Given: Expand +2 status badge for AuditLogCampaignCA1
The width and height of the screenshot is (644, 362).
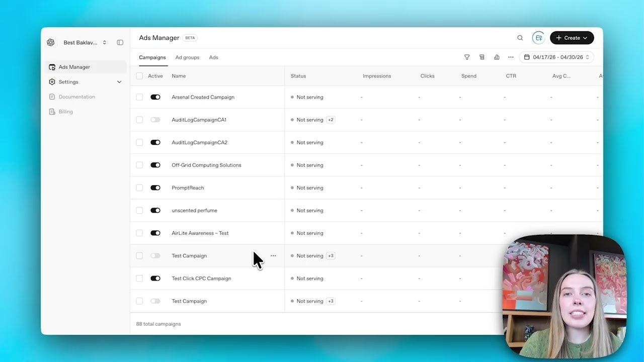Looking at the screenshot, I should coord(331,120).
